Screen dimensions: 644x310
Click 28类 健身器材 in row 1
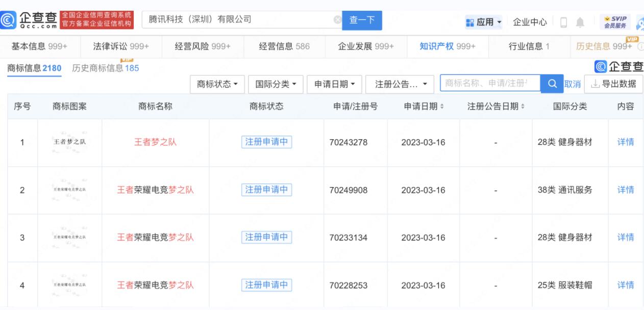pos(565,142)
